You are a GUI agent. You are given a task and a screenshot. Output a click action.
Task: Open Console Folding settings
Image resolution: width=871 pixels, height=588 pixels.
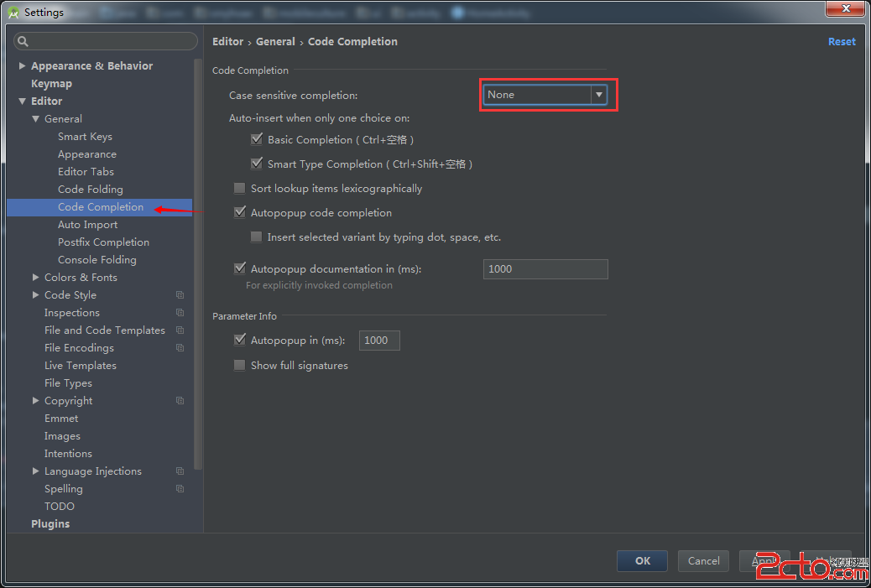click(97, 260)
